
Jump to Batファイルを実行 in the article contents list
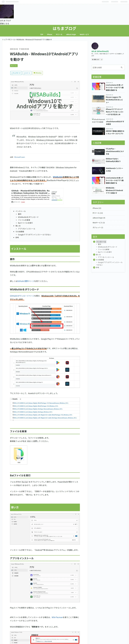tap(25, 223)
